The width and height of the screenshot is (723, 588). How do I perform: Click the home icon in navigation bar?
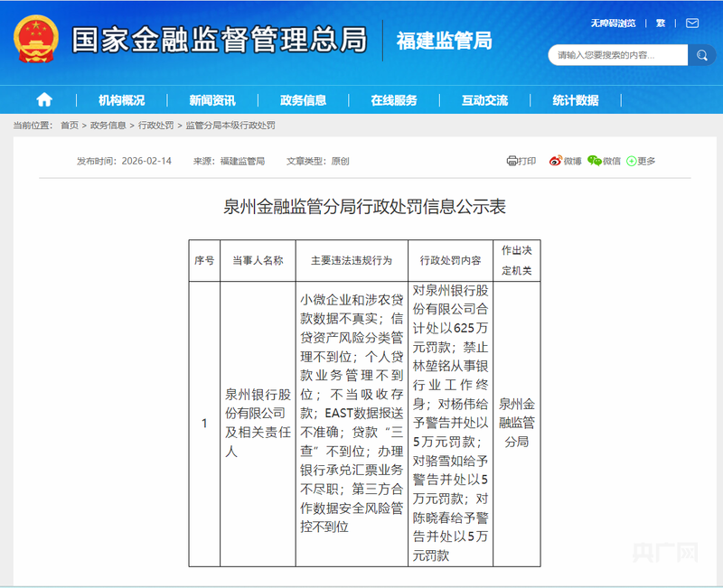point(44,100)
